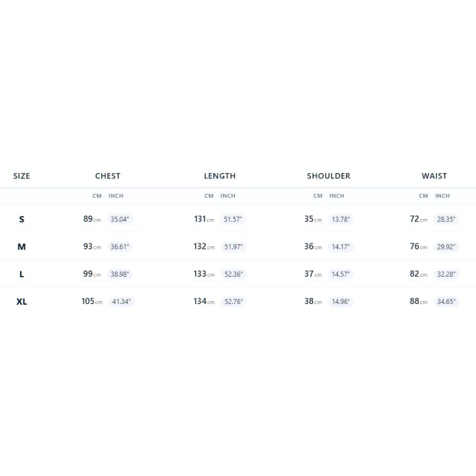Click the 35.04" chest inch badge
The width and height of the screenshot is (476, 476).
click(x=120, y=219)
